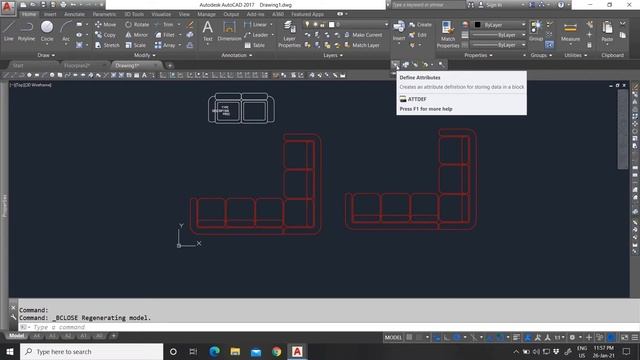
Task: Activate the Mirror command
Action: pyautogui.click(x=137, y=35)
